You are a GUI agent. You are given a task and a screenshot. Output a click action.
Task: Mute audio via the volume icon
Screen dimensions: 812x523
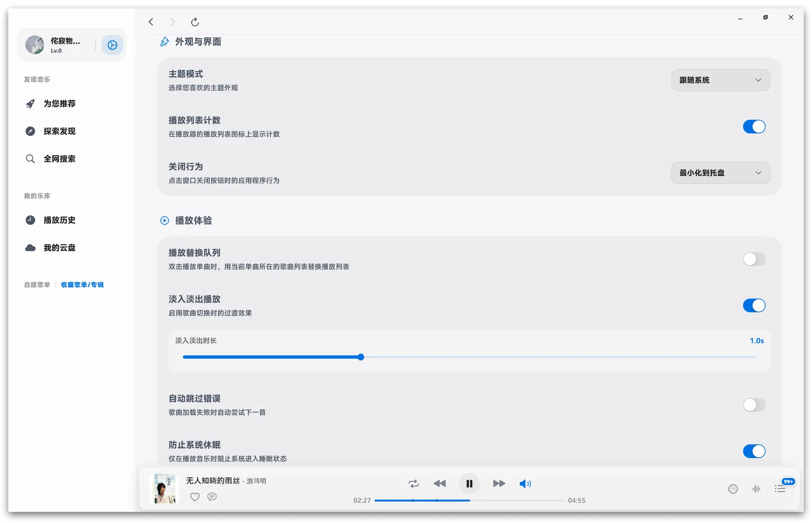click(525, 483)
